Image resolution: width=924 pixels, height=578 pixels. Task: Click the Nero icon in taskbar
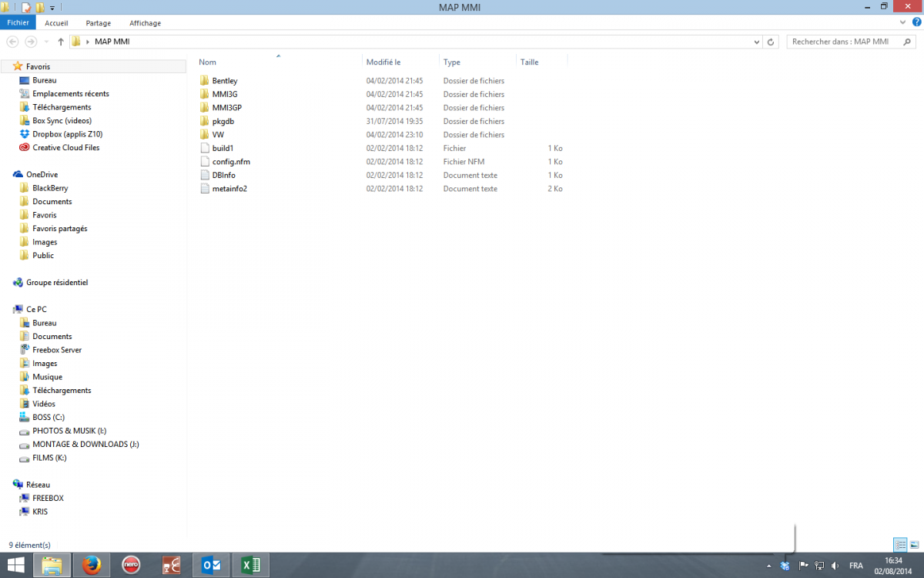pyautogui.click(x=131, y=566)
